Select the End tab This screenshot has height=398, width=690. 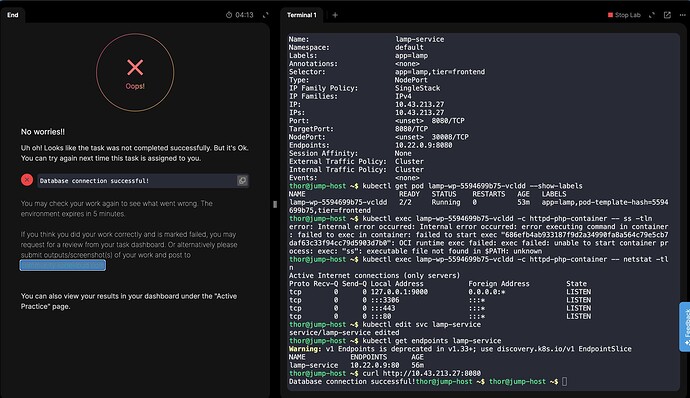(13, 15)
